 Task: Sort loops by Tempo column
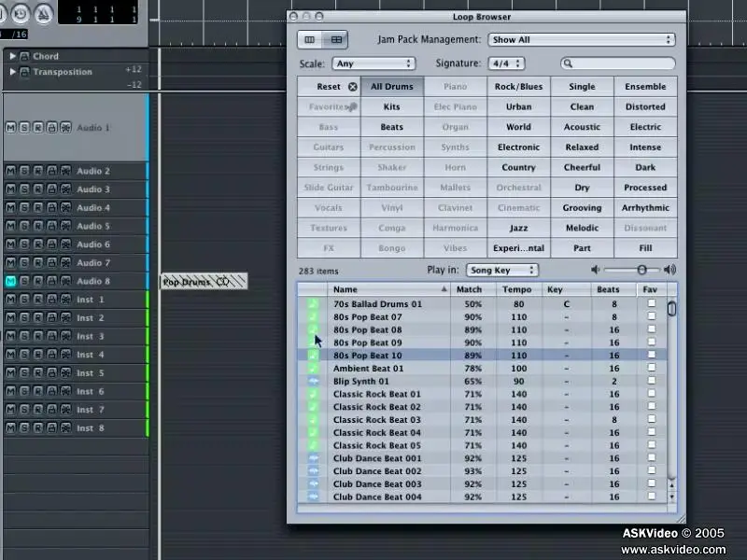(x=519, y=289)
